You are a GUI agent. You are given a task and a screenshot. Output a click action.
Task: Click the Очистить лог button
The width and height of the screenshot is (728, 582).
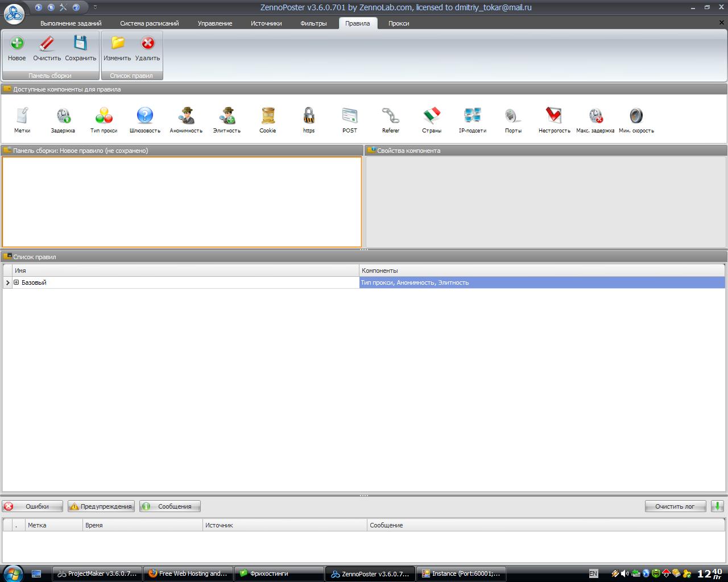click(x=676, y=506)
